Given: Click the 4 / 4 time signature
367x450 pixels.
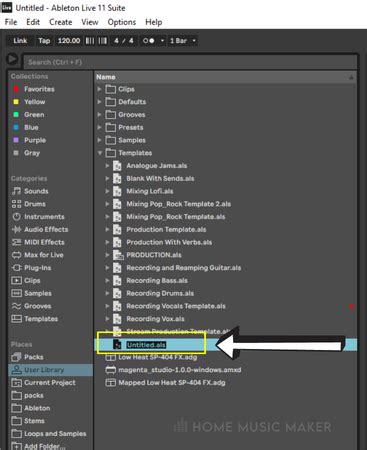Looking at the screenshot, I should pyautogui.click(x=123, y=41).
